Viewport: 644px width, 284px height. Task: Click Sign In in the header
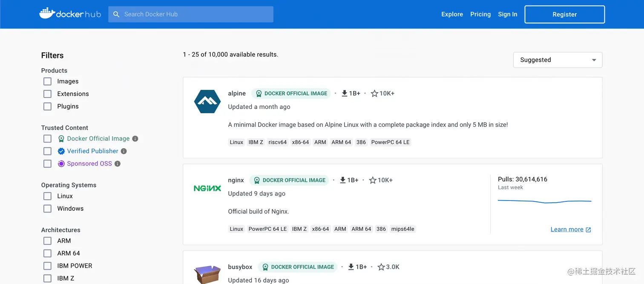click(508, 14)
